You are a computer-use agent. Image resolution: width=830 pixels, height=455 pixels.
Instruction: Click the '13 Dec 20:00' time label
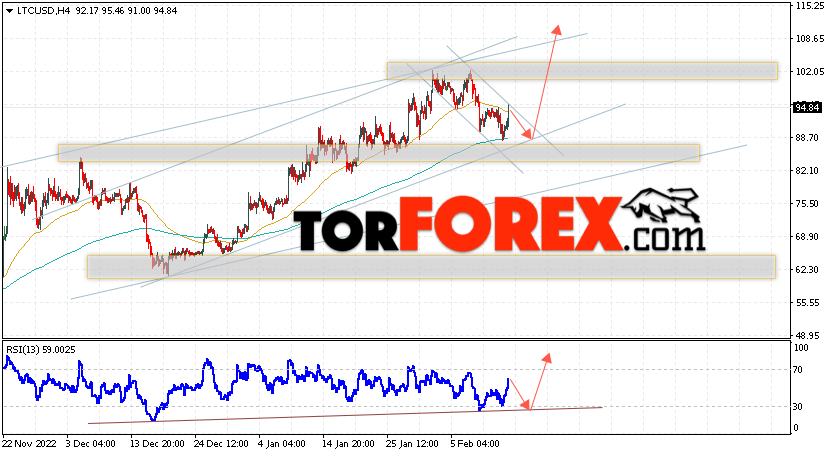(x=157, y=443)
